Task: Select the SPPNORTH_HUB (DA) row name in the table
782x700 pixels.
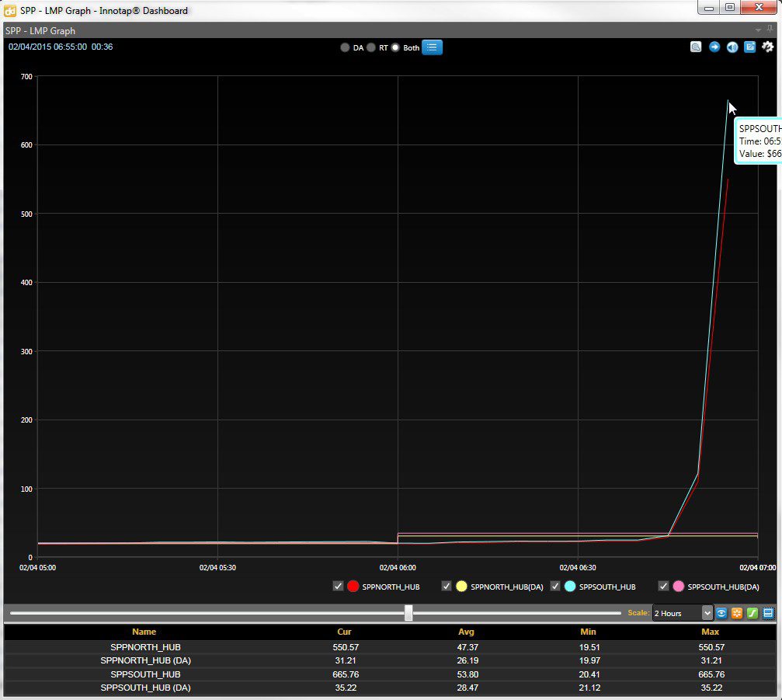Action: point(146,660)
